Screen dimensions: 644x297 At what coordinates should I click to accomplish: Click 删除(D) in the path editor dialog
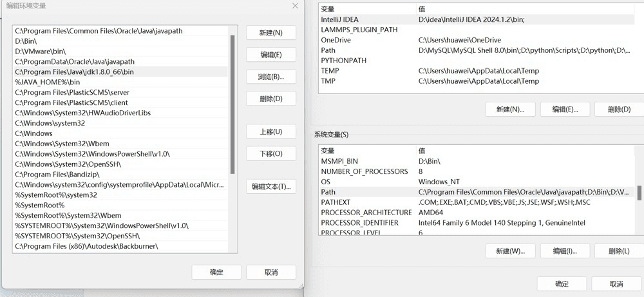click(271, 99)
